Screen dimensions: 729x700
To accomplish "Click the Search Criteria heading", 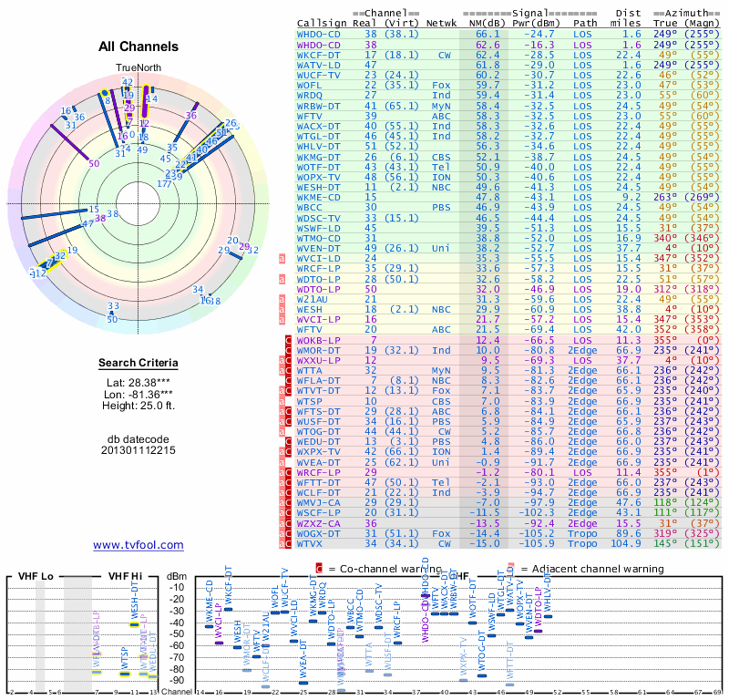I will click(139, 363).
